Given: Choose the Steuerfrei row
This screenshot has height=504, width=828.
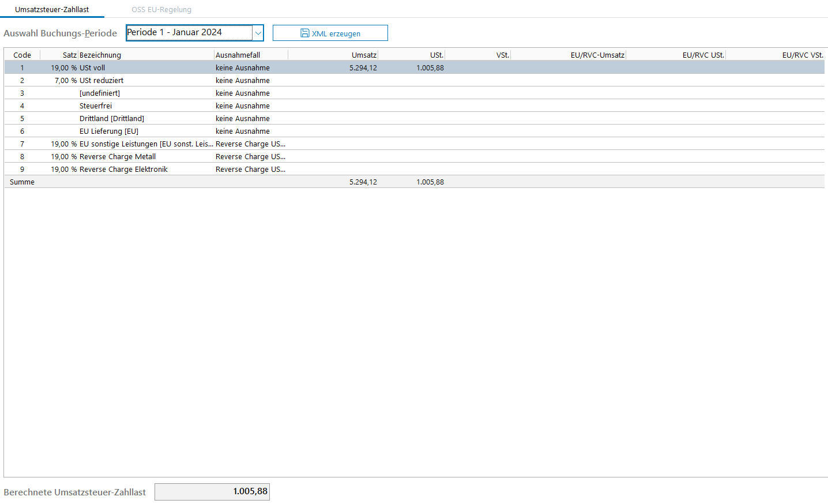Looking at the screenshot, I should point(96,106).
